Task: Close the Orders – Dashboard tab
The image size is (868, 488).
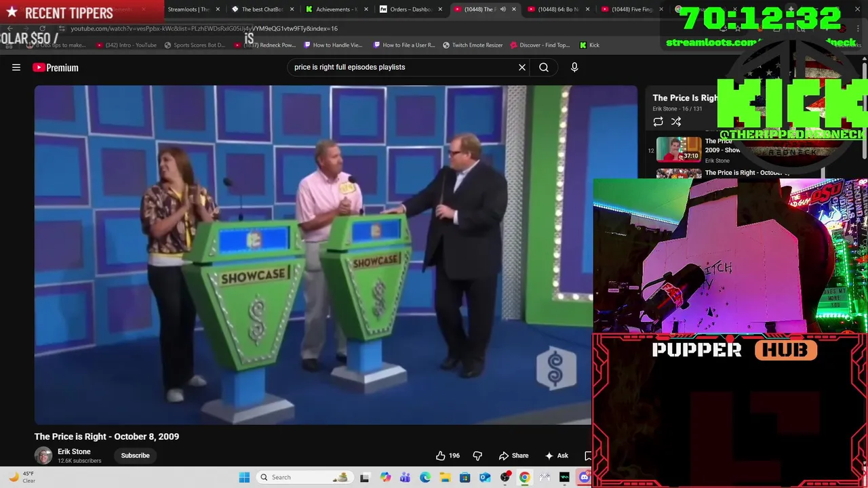Action: pos(440,9)
